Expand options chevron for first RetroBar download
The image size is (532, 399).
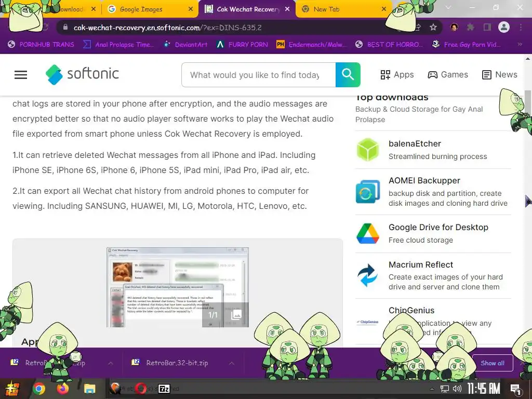[111, 363]
